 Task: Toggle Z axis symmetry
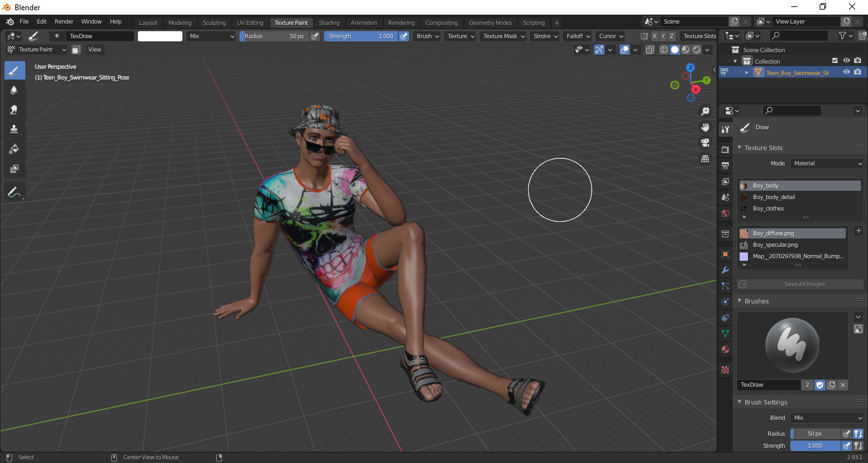(x=672, y=36)
